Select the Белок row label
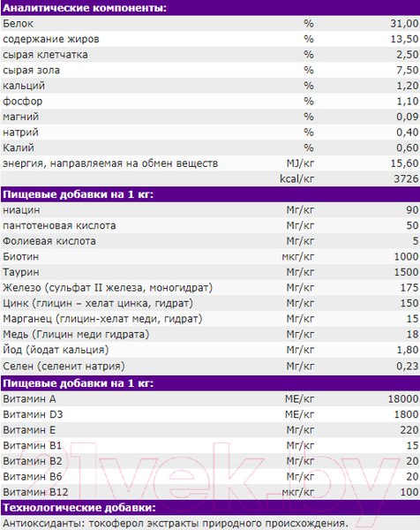The image size is (420, 530). point(19,24)
